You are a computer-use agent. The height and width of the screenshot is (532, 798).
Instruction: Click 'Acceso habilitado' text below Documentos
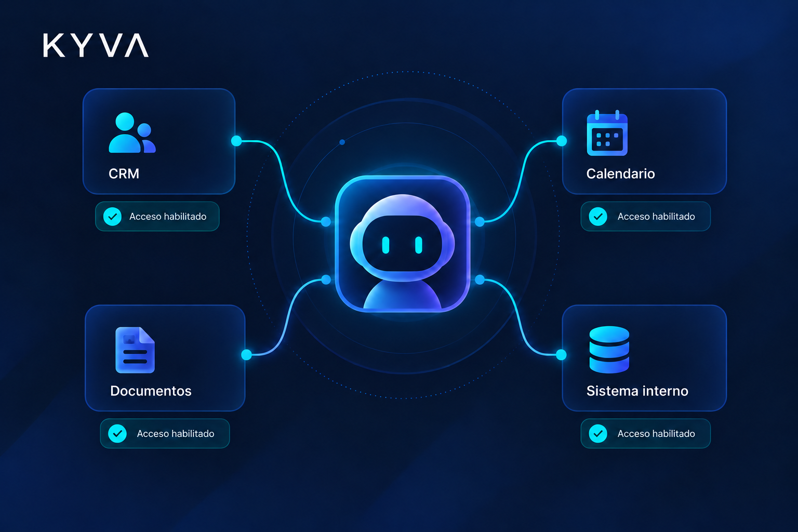point(176,434)
